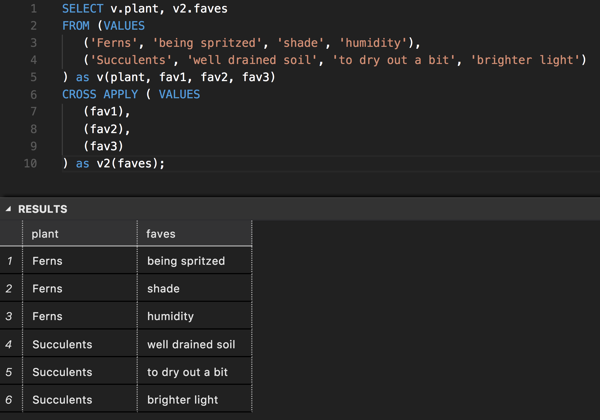Click the 'Ferns' cell in row 2
The height and width of the screenshot is (420, 600).
[x=47, y=288]
